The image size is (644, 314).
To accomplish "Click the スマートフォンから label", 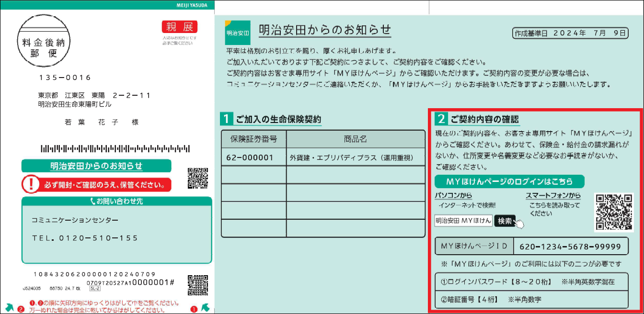I will 553,195.
